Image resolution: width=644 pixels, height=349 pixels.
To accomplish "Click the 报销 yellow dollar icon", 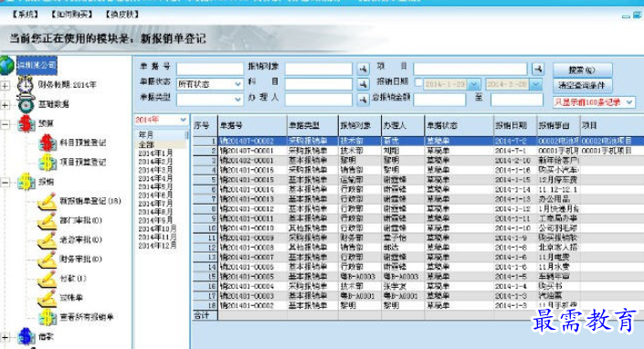I will [x=26, y=182].
